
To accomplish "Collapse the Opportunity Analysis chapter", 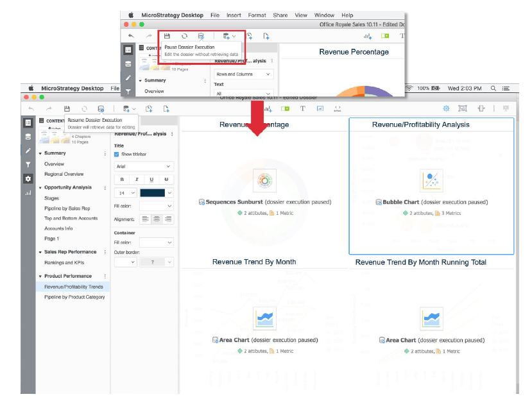I will pos(40,188).
